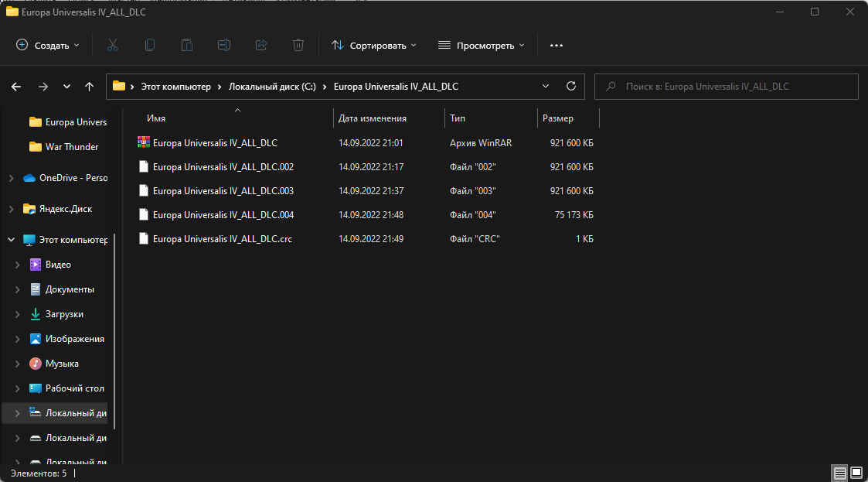This screenshot has width=868, height=482.
Task: Click Europa Universalis IV_ALL_DLC breadcrumb segment
Action: (396, 87)
